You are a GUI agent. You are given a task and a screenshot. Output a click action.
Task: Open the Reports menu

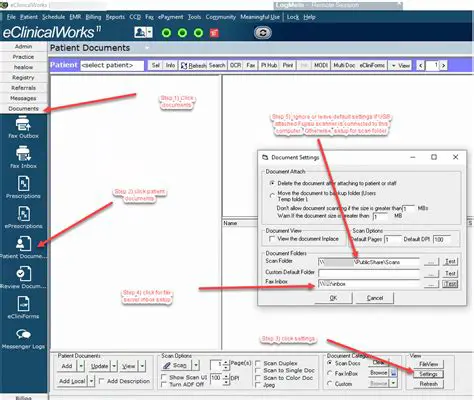[115, 17]
